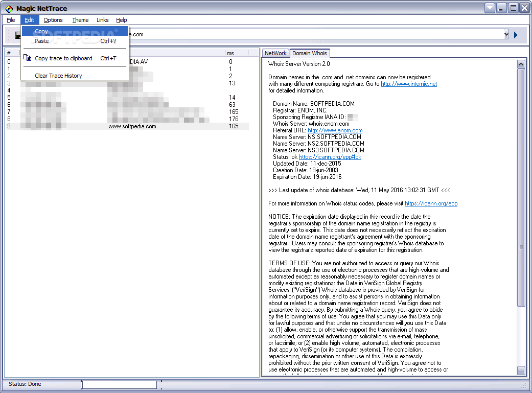The height and width of the screenshot is (393, 532).
Task: Click the Domain Name: SOFTPEDIA.COM line
Action: tap(313, 104)
